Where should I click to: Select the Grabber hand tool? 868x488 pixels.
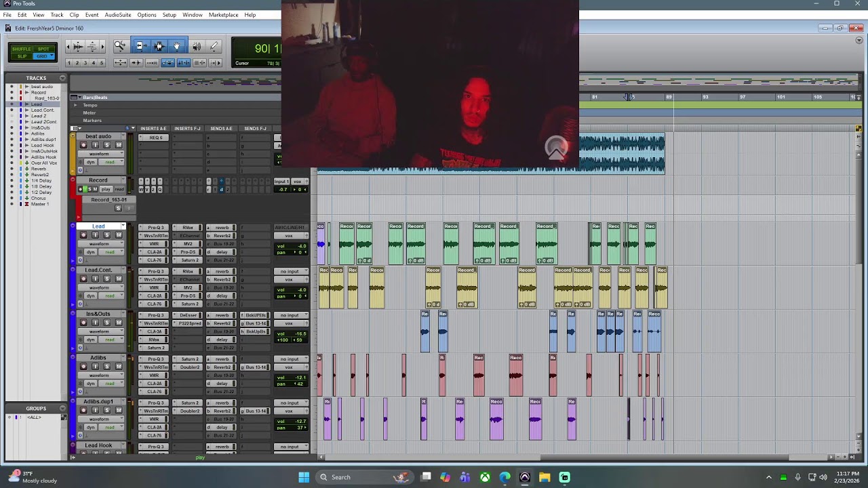pos(177,46)
